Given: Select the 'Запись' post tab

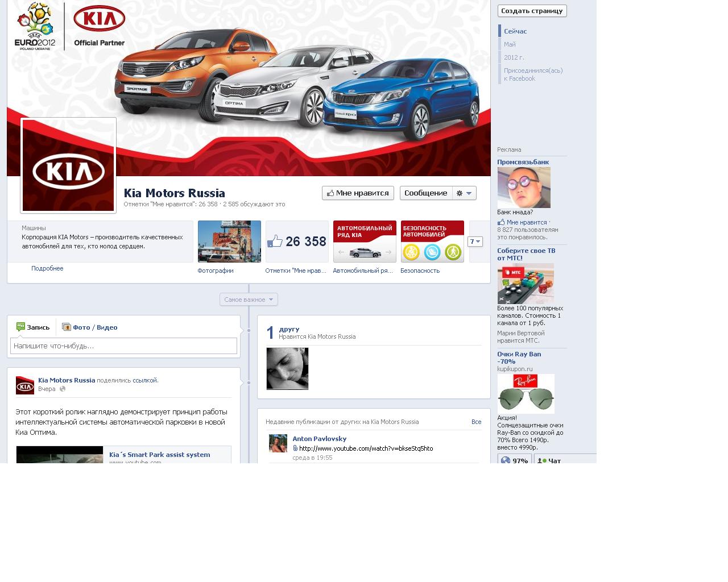Looking at the screenshot, I should pyautogui.click(x=33, y=327).
